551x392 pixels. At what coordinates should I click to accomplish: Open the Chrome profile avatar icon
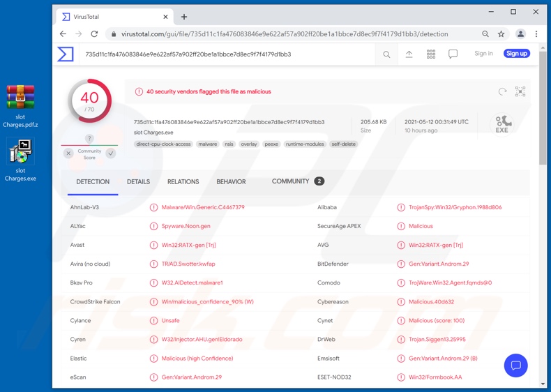click(x=520, y=34)
